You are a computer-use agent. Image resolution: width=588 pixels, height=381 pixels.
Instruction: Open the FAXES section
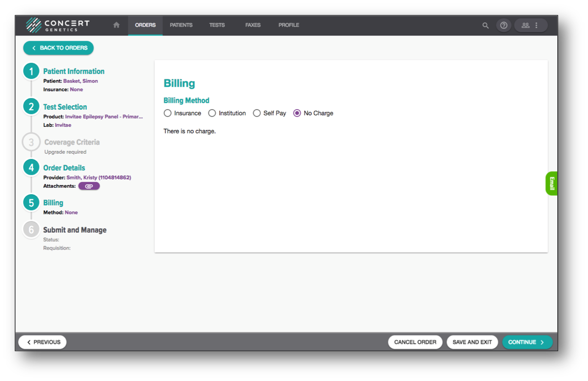(x=252, y=25)
